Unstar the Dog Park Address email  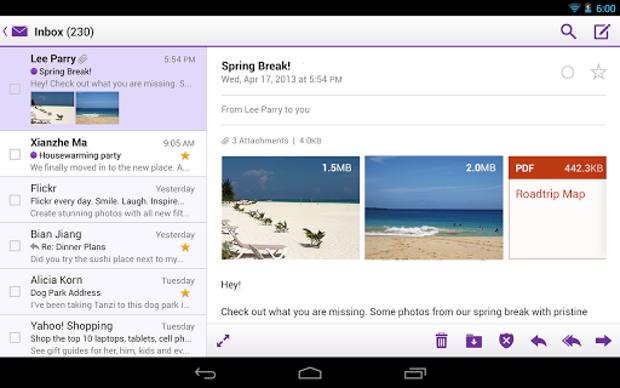185,293
